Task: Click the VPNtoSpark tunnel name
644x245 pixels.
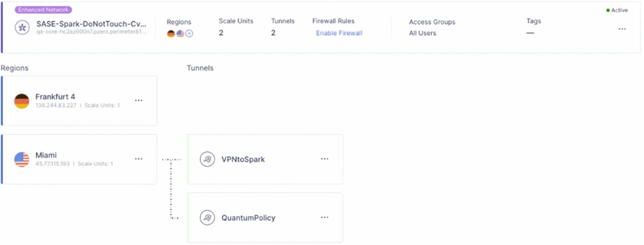Action: pyautogui.click(x=243, y=159)
